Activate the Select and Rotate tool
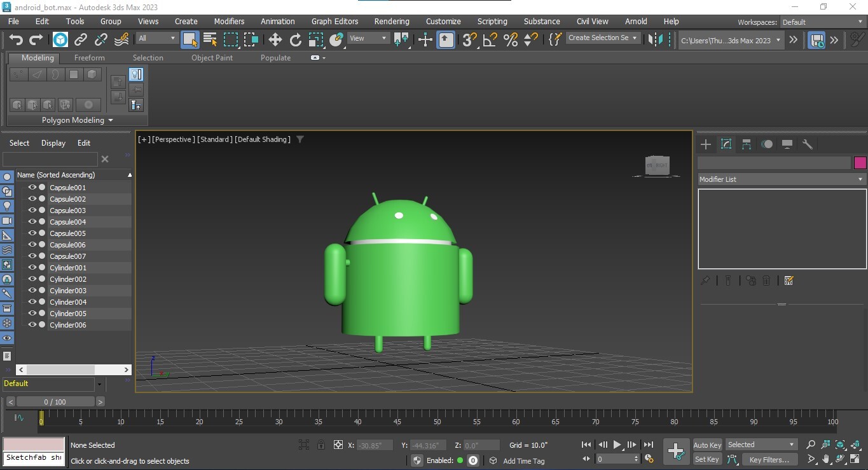868x470 pixels. point(295,39)
